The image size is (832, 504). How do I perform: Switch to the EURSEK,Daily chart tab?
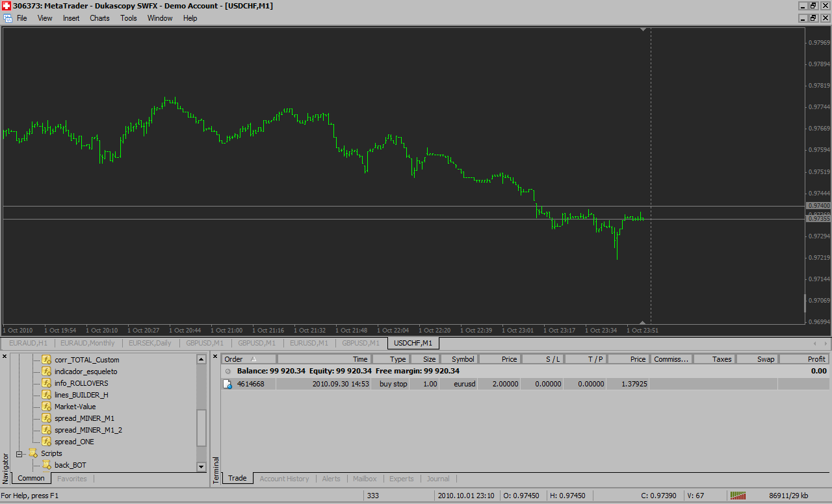[150, 343]
